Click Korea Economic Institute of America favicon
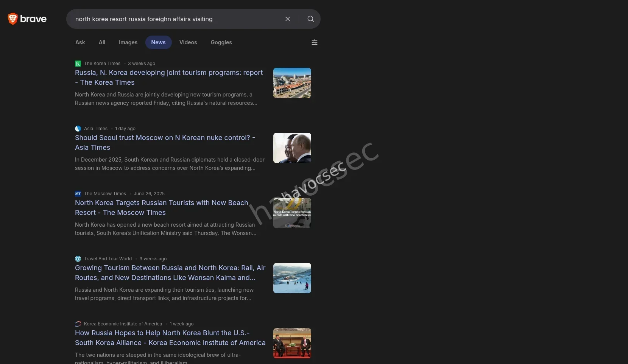Screen dimensions: 628x364 pos(78,324)
